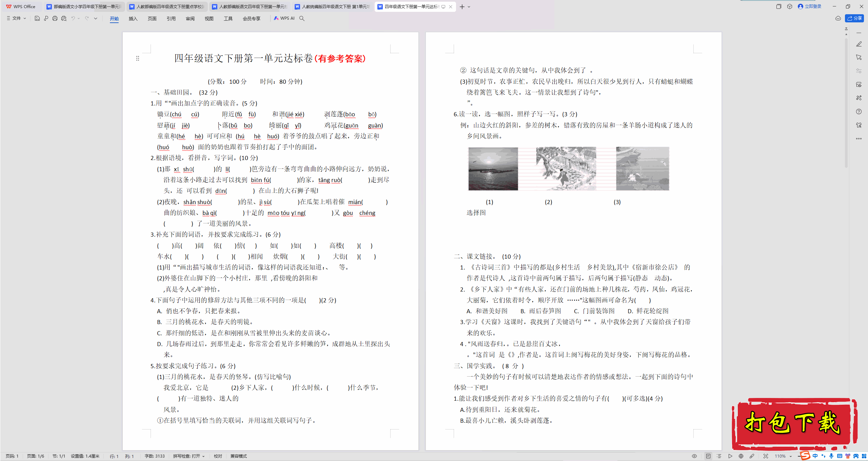Viewport: 868px width, 461px height.
Task: Click the 立即登录 login link
Action: [810, 6]
